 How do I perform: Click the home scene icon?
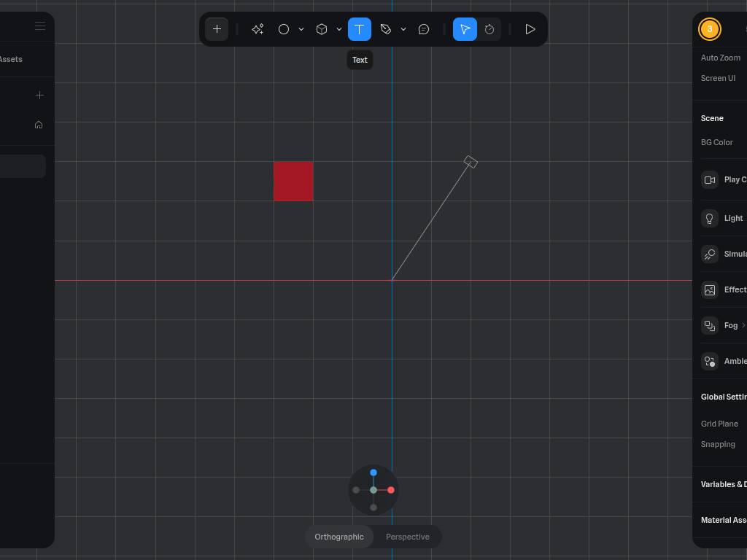tap(39, 125)
